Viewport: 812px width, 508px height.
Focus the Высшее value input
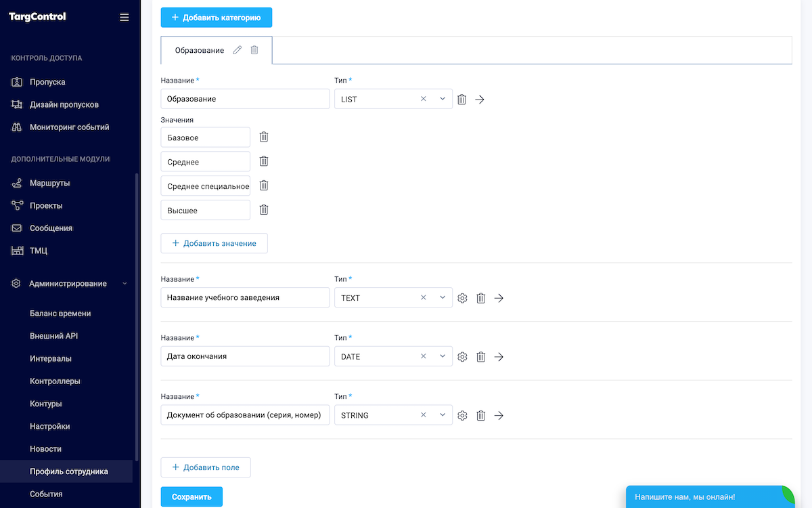pos(206,211)
